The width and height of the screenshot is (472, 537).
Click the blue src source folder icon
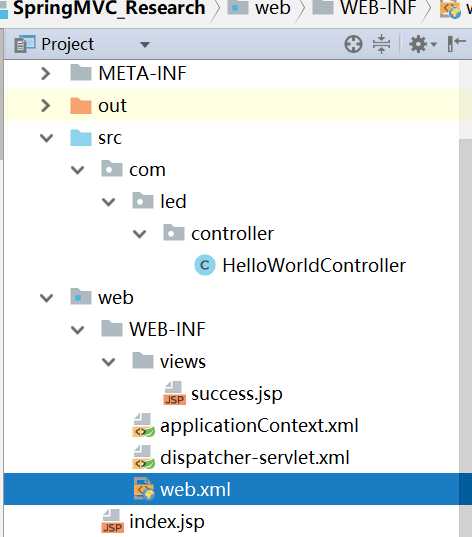click(81, 137)
